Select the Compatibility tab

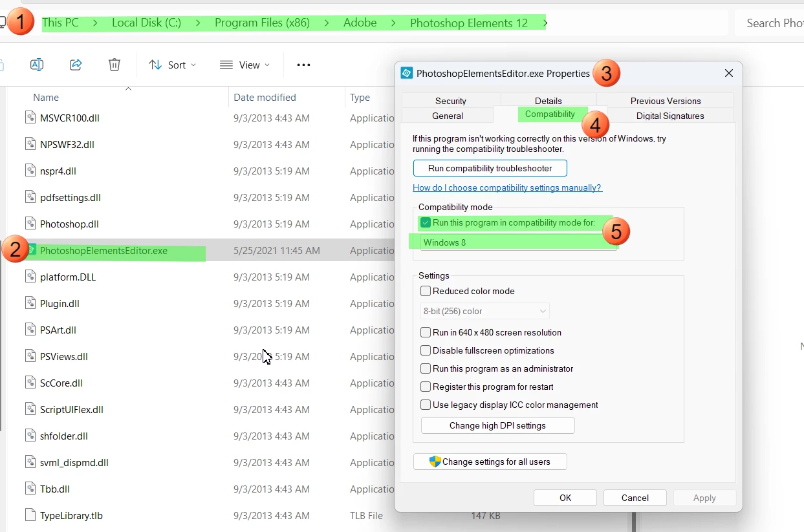point(550,114)
